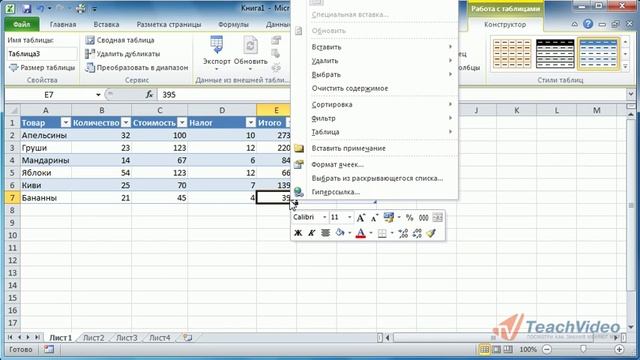
Task: Open Calibri font name dropdown in mini toolbar
Action: point(324,218)
